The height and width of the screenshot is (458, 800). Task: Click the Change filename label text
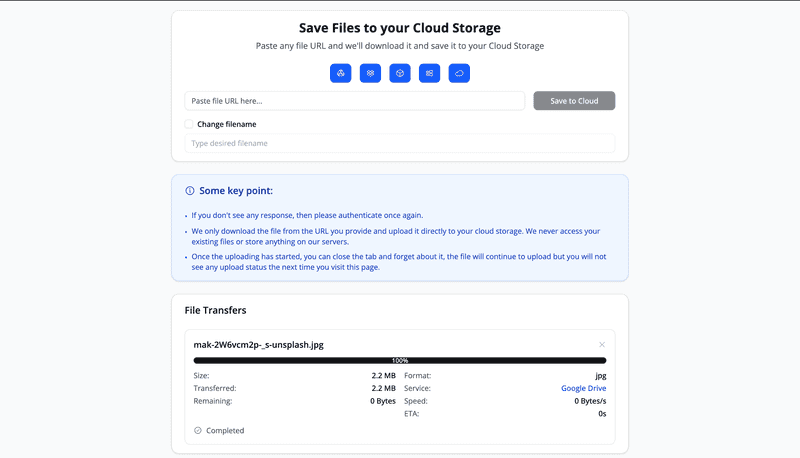[227, 124]
